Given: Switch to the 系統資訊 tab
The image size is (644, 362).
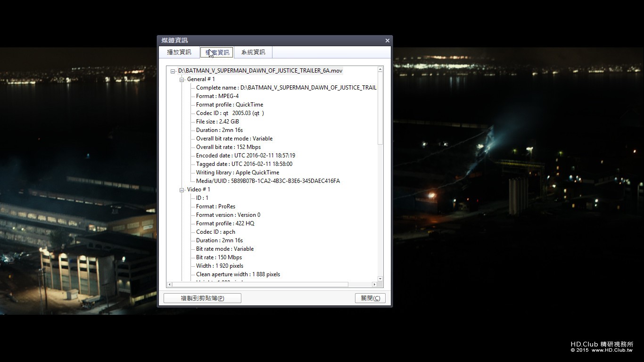Looking at the screenshot, I should [x=253, y=52].
